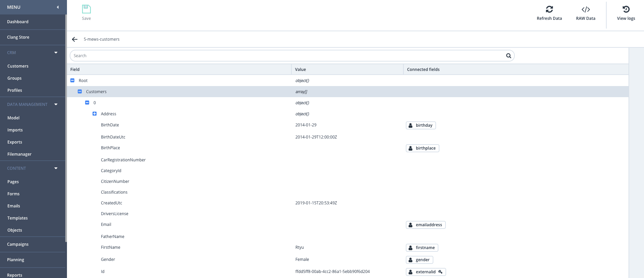The height and width of the screenshot is (278, 644).
Task: Click the Id value ffdd5ff8-00ab-4cc2
Action: tap(332, 272)
